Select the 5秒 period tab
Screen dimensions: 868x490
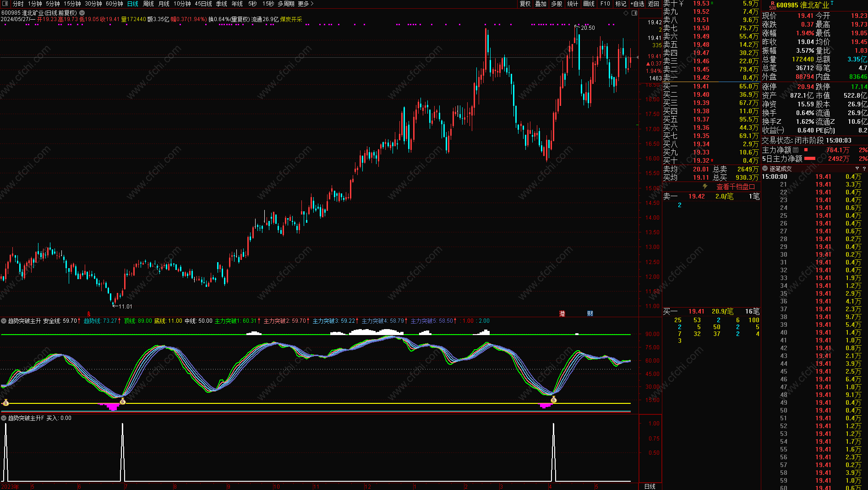pyautogui.click(x=253, y=4)
